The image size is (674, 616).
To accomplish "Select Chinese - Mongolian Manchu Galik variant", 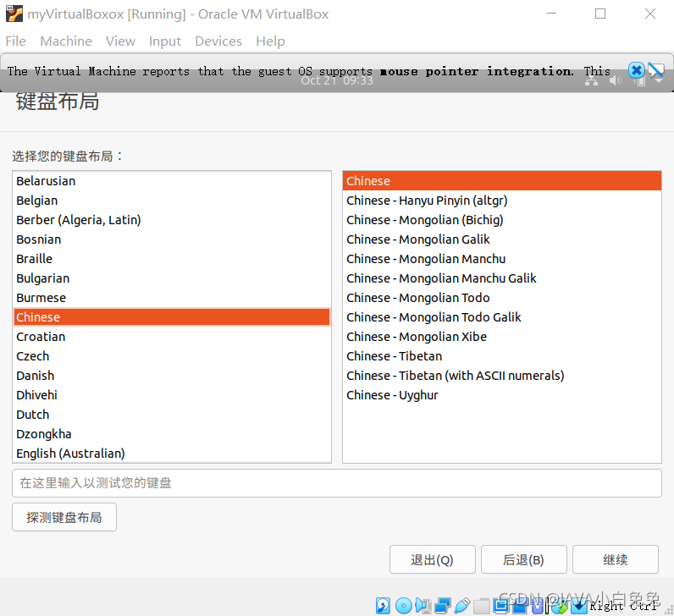I will (x=502, y=278).
